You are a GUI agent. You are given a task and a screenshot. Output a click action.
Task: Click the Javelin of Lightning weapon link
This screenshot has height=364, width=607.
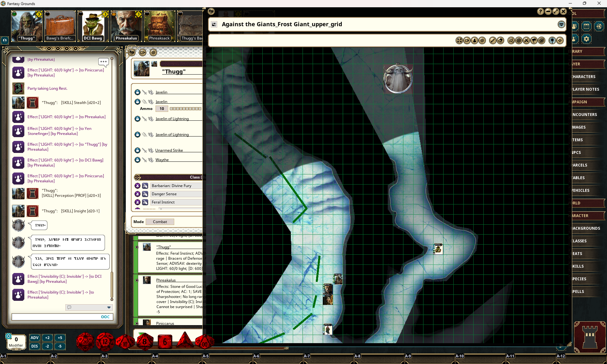click(172, 119)
